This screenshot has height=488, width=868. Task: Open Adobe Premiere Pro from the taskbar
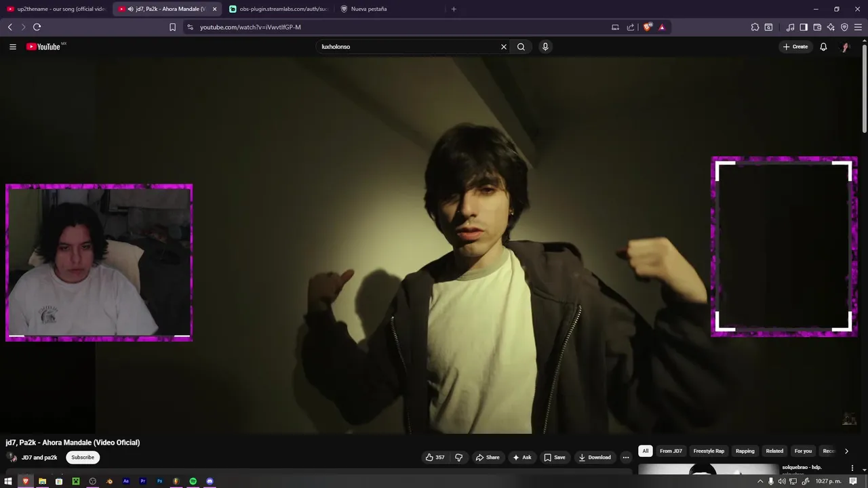coord(143,481)
